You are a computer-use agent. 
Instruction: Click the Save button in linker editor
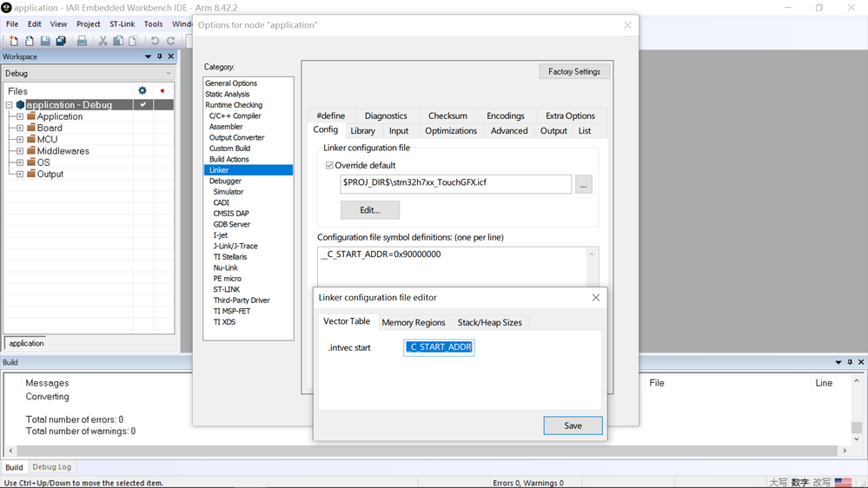coord(573,425)
